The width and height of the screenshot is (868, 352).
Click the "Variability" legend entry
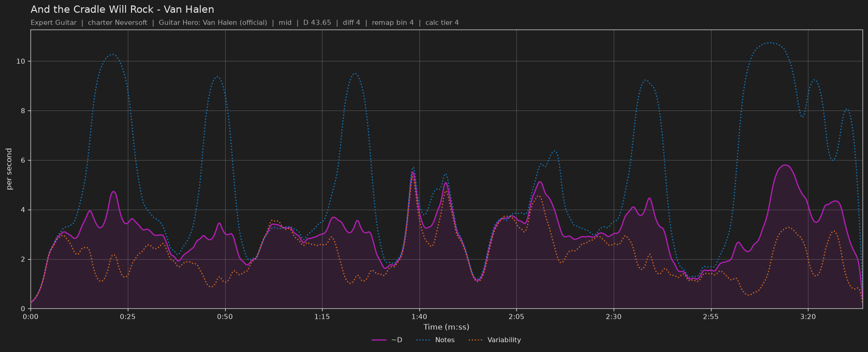495,340
